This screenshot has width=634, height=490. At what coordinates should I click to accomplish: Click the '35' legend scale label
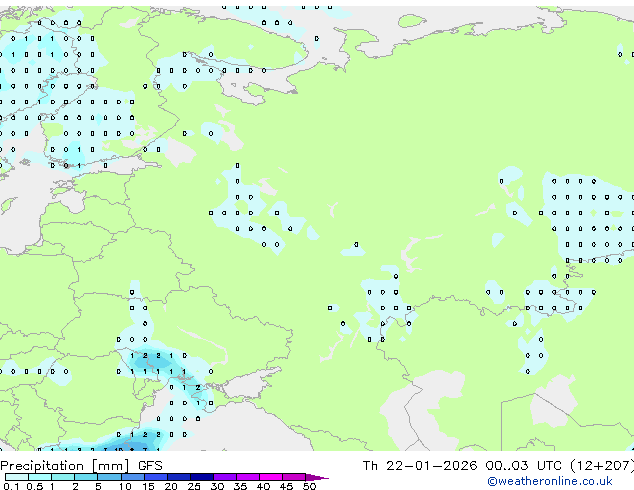tap(240, 486)
